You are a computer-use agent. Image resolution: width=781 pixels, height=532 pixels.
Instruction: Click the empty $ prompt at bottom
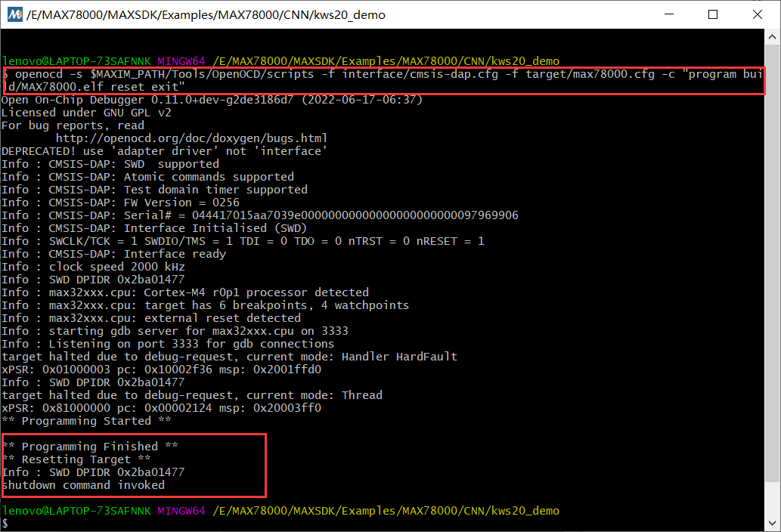(5, 524)
